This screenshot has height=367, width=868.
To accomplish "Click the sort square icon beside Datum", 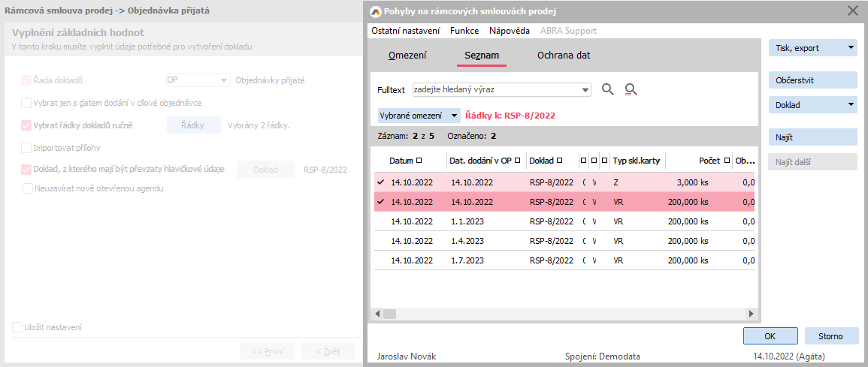I will coord(419,161).
